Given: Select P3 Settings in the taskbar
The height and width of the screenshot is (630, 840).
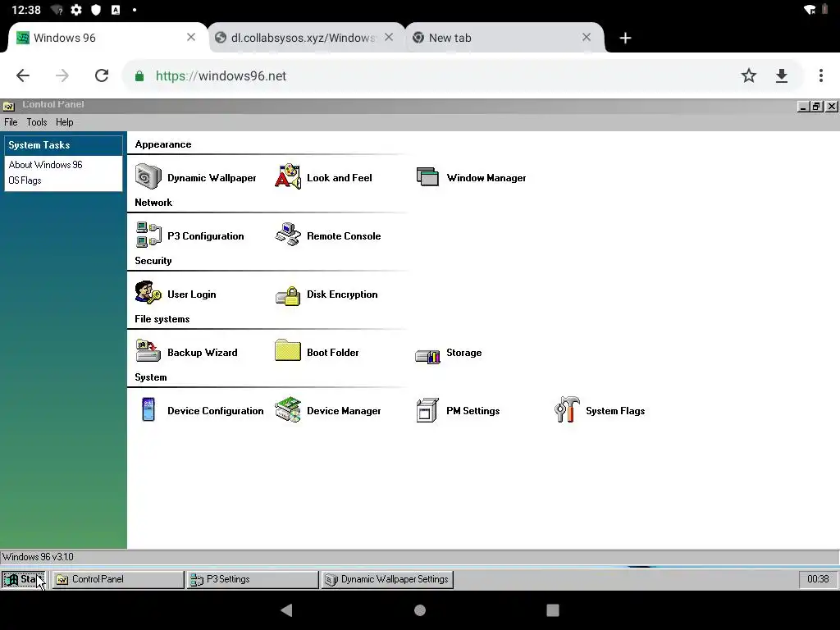Looking at the screenshot, I should point(253,579).
